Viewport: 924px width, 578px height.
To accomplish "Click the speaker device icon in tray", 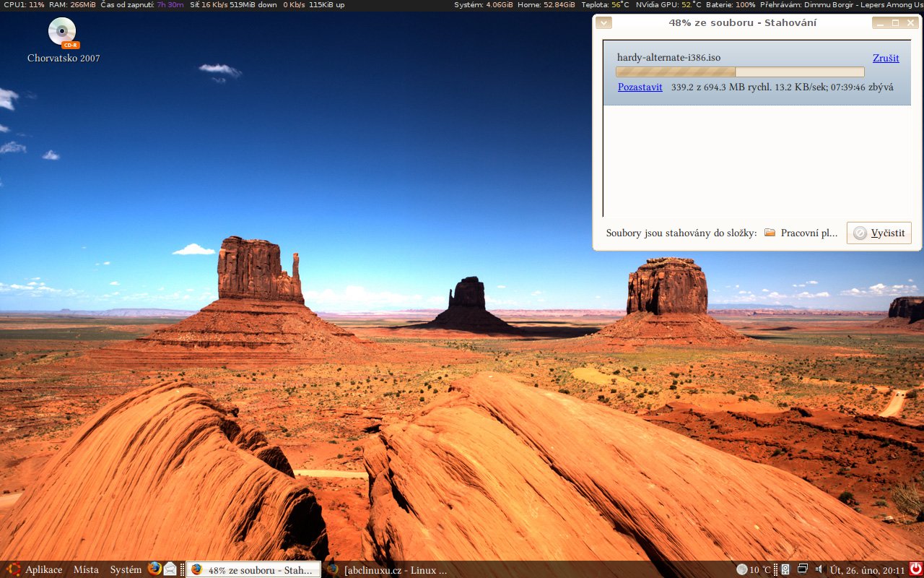I will [x=785, y=569].
